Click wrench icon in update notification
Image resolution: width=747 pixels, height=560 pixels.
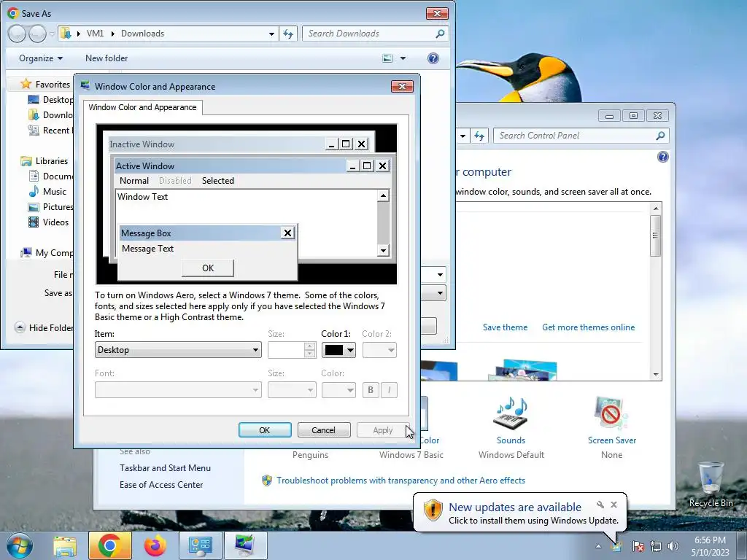[x=600, y=505]
